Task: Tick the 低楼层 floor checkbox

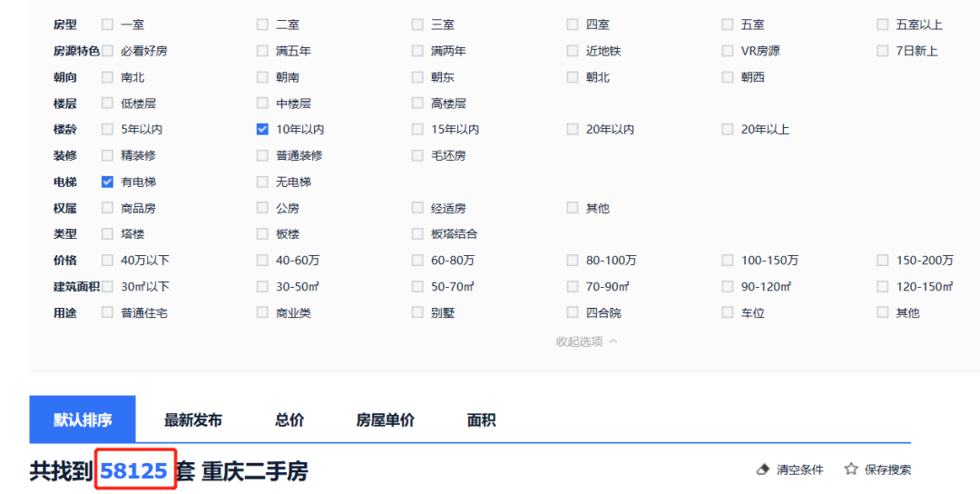Action: (107, 104)
